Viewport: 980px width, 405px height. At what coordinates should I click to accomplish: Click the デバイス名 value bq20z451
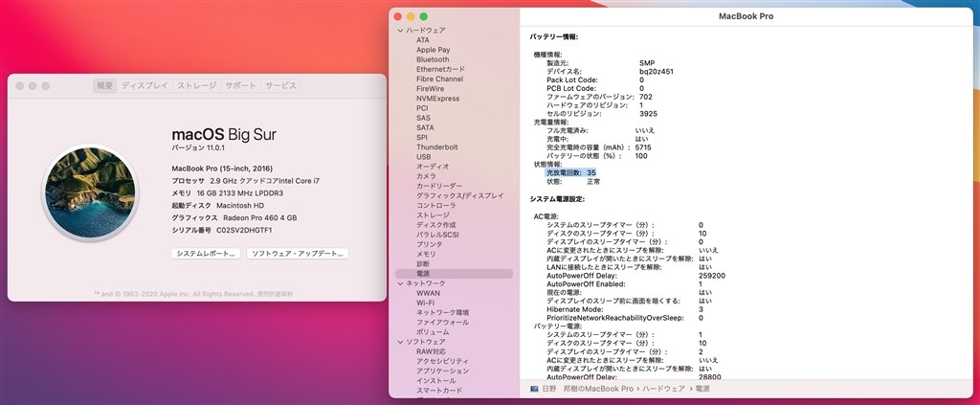(x=657, y=71)
